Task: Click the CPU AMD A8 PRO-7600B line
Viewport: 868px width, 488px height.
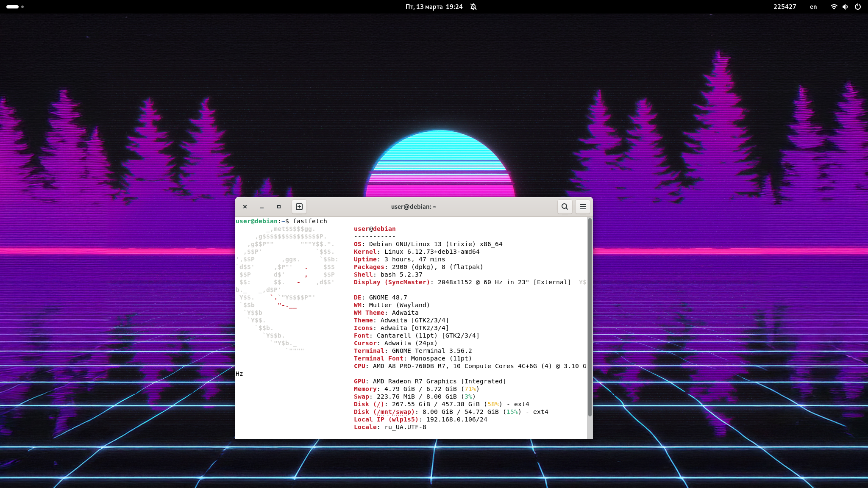Action: click(470, 366)
